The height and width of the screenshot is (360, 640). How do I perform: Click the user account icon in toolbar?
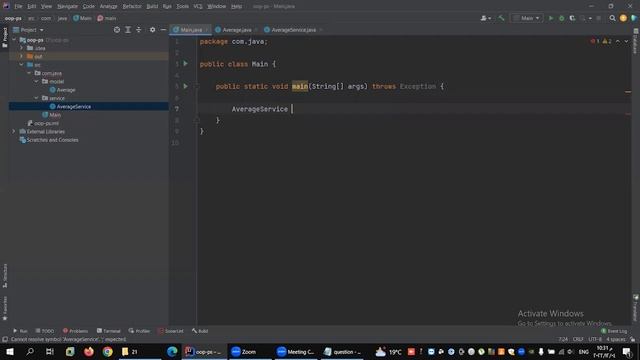(485, 18)
